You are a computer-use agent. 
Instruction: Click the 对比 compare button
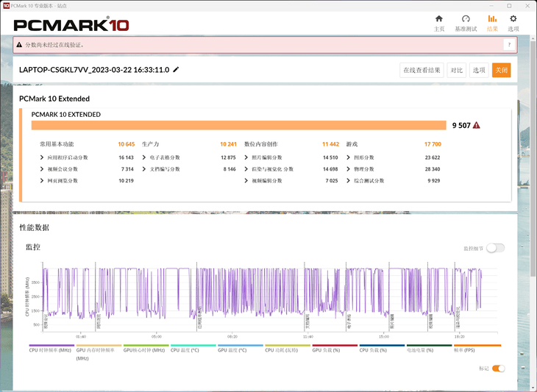click(x=456, y=70)
